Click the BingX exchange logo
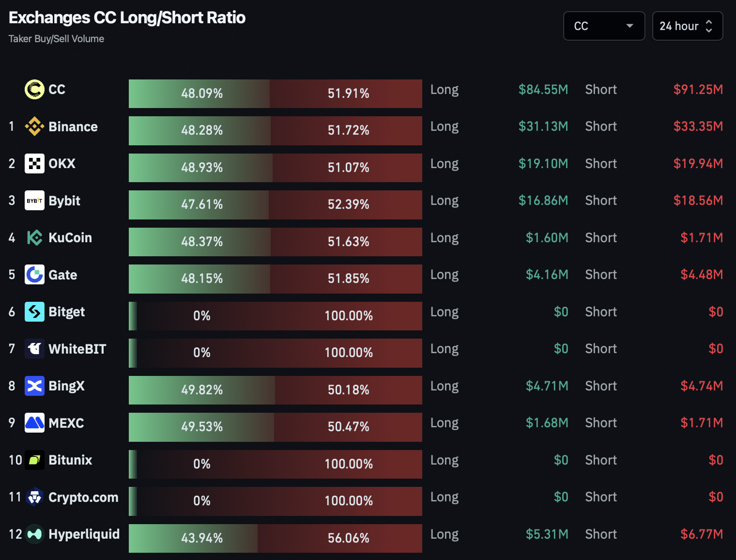Screen dimensions: 736x560 (x=34, y=386)
